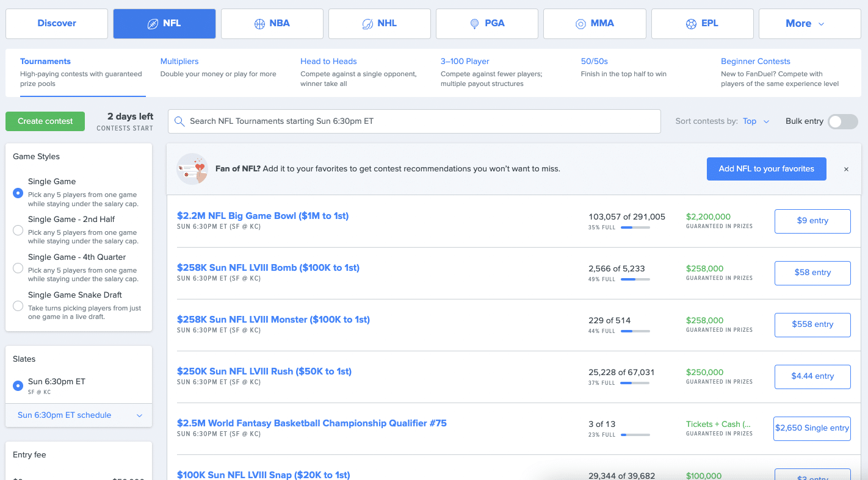Viewport: 868px width, 480px height.
Task: Click the search magnifier icon
Action: click(x=179, y=121)
